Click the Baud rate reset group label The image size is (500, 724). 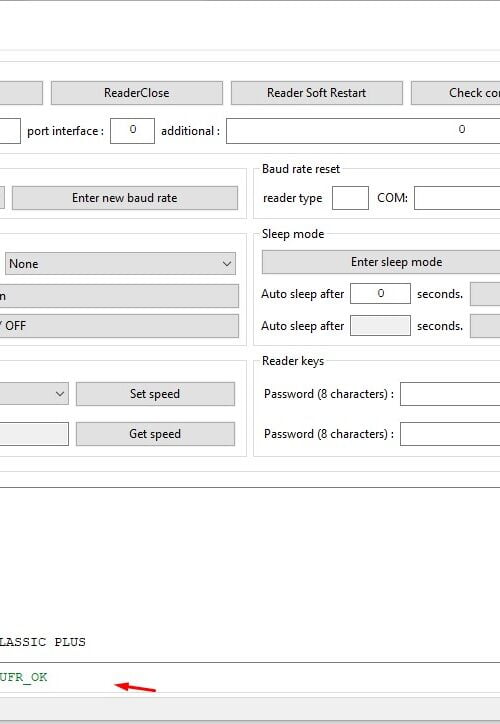coord(301,169)
